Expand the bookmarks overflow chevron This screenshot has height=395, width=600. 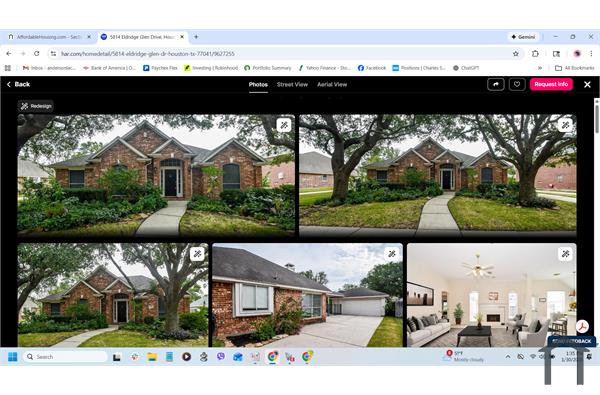coord(540,68)
